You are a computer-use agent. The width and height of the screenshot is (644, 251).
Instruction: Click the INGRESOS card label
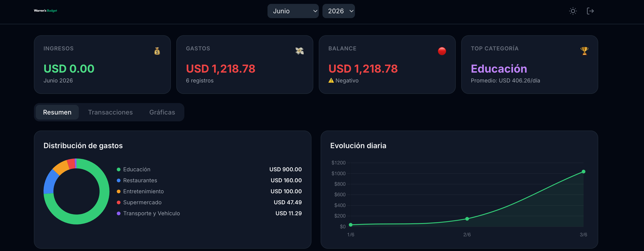[x=58, y=49]
